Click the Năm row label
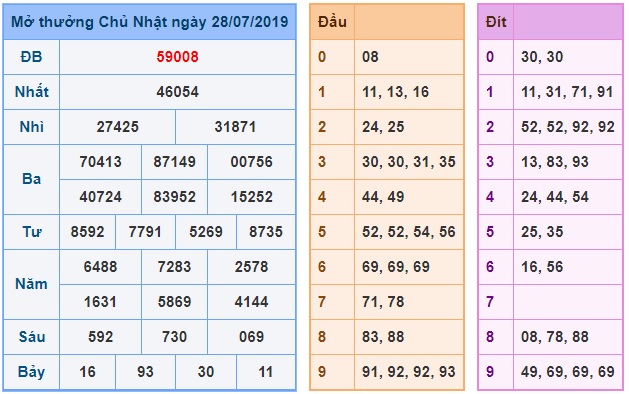 tap(31, 284)
